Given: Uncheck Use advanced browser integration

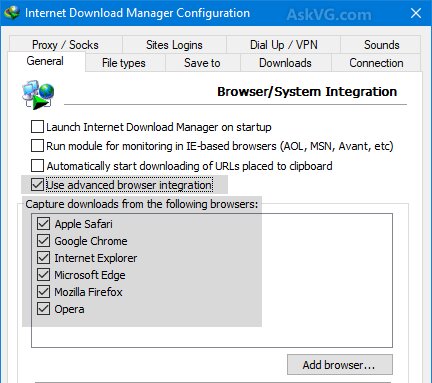Looking at the screenshot, I should click(37, 185).
